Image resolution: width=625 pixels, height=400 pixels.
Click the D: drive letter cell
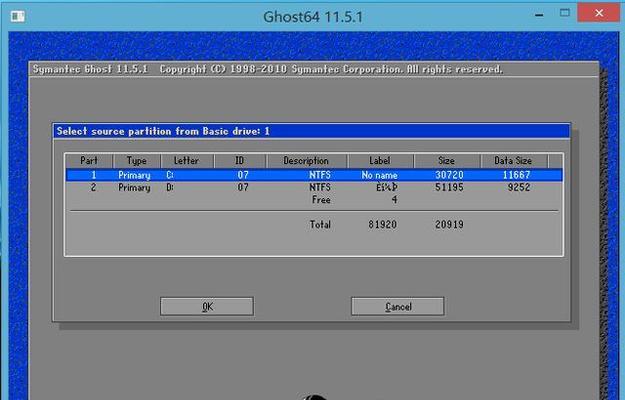pos(170,187)
